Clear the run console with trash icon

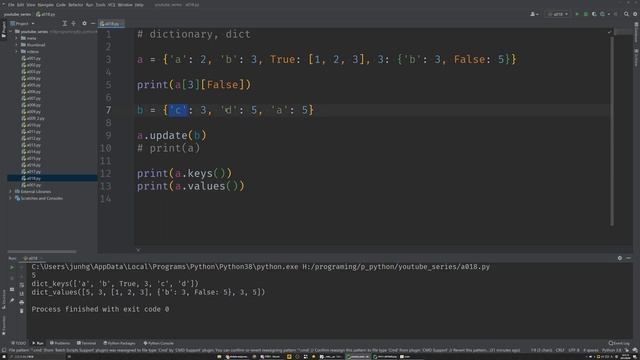[x=22, y=311]
